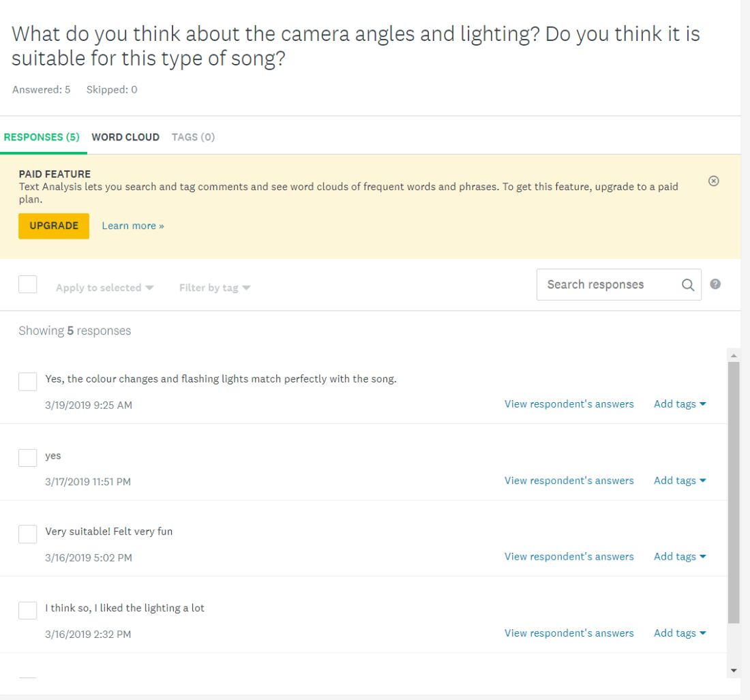The image size is (750, 700).
Task: Switch to the Word Cloud tab
Action: click(125, 137)
